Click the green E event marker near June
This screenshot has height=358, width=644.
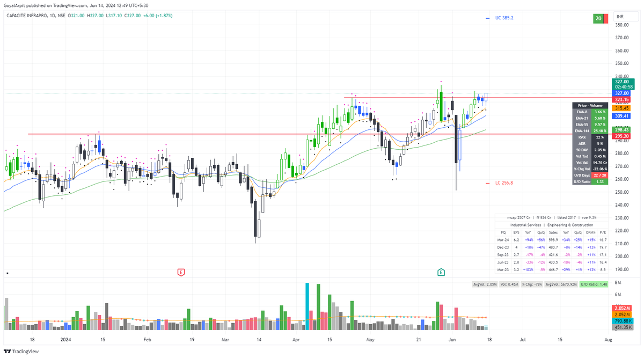tap(441, 272)
